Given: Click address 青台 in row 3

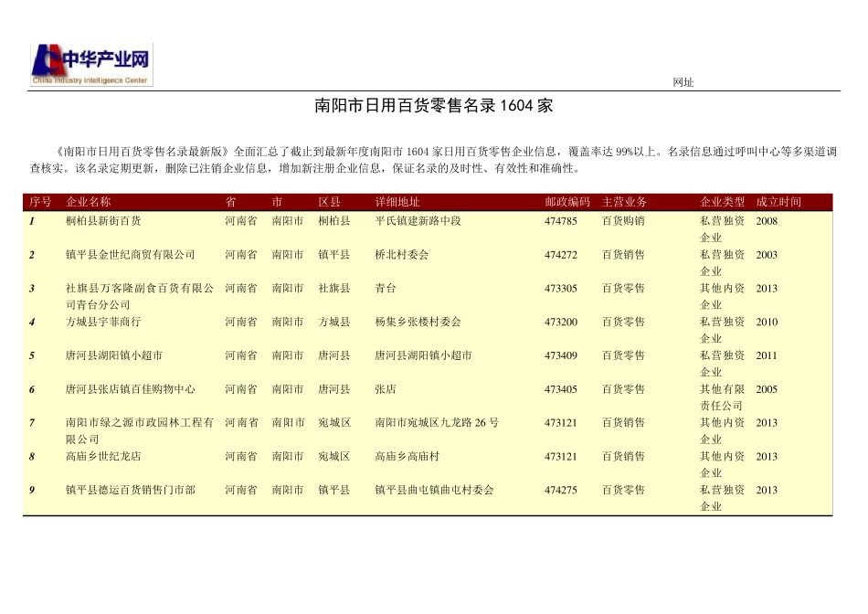Looking at the screenshot, I should [386, 289].
